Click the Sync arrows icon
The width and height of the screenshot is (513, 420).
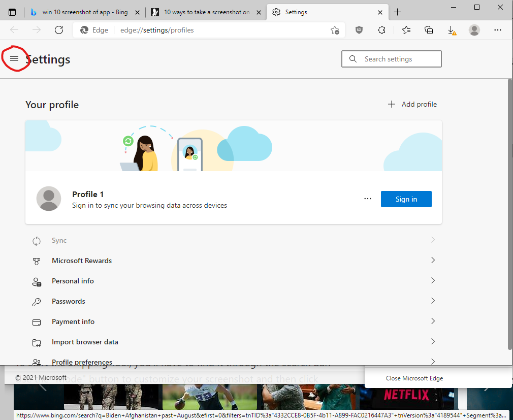click(37, 241)
